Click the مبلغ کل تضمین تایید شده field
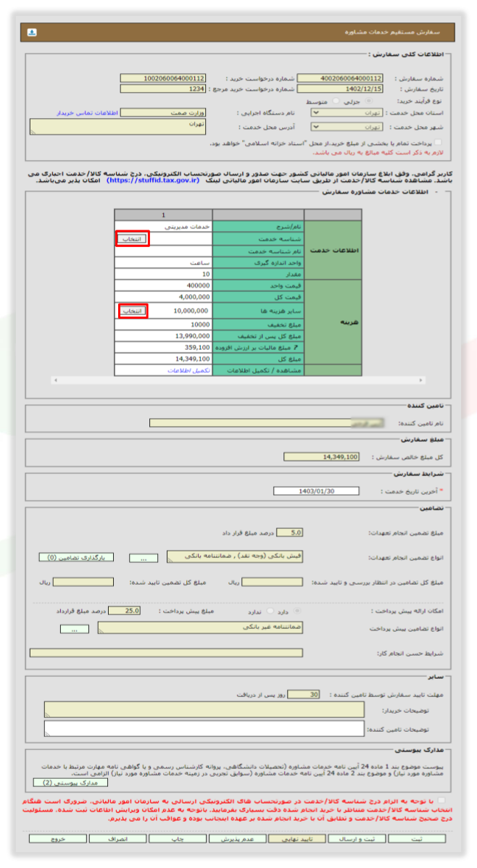The width and height of the screenshot is (477, 868). pyautogui.click(x=83, y=583)
